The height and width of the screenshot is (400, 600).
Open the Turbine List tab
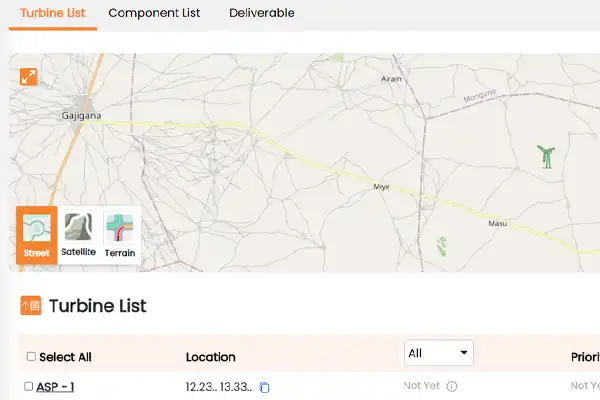(53, 13)
